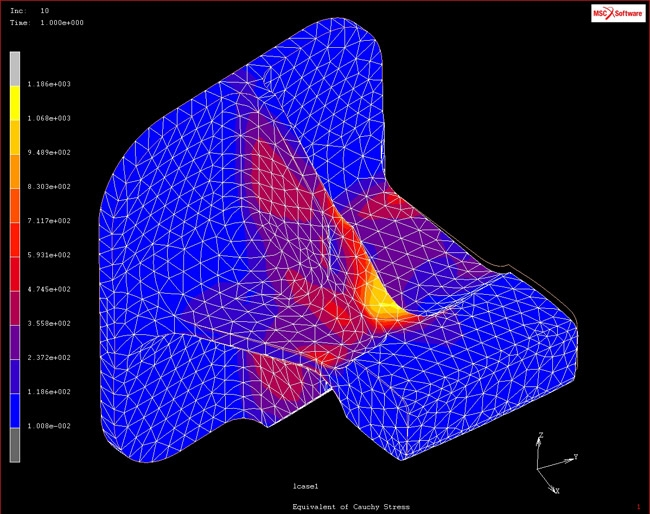Click legend value 3.558e+002
Viewport: 650px width, 514px height.
tap(49, 323)
